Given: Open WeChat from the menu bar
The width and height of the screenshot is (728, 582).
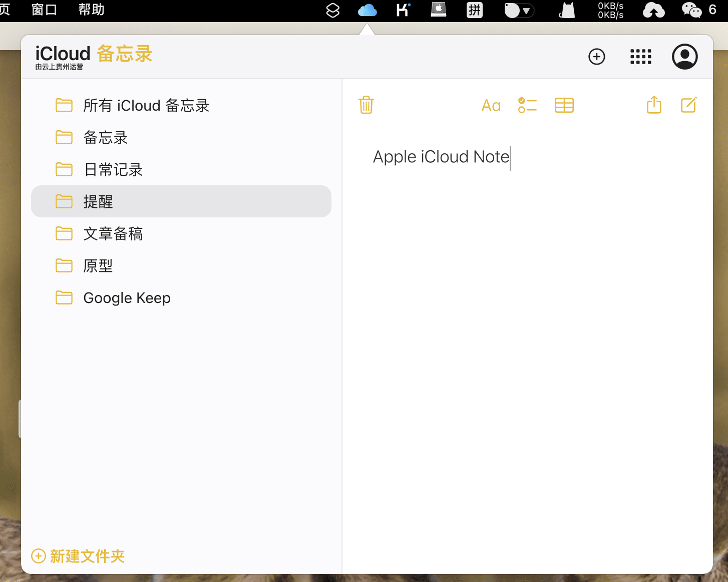Looking at the screenshot, I should point(691,10).
